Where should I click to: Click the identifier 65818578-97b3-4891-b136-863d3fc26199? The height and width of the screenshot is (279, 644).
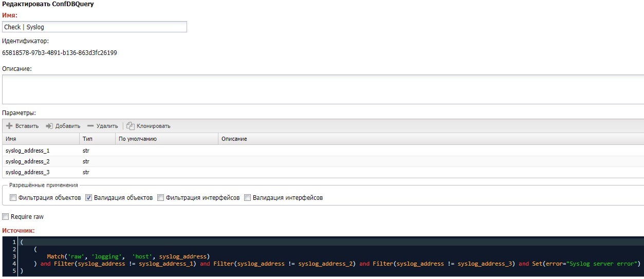click(60, 52)
